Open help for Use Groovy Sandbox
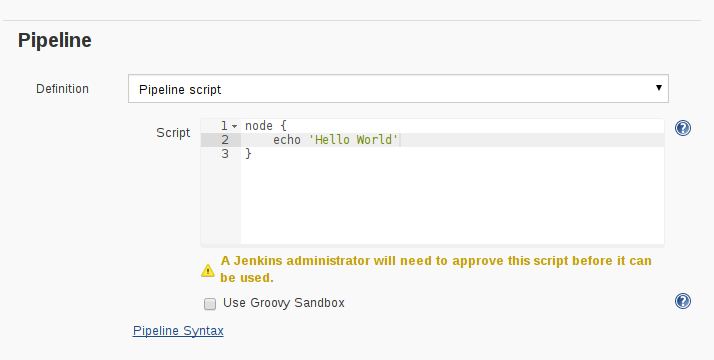This screenshot has height=360, width=714. pyautogui.click(x=683, y=301)
